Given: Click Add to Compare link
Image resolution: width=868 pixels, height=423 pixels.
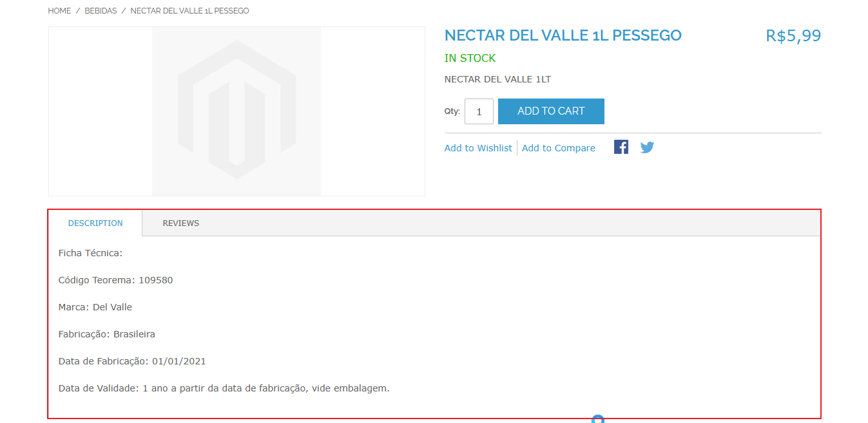Looking at the screenshot, I should click(559, 148).
